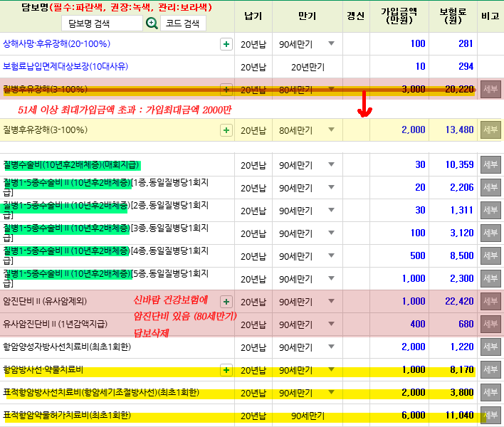Click 세부 button for 유사암진단비Ⅱ row
This screenshot has width=504, height=427.
click(490, 325)
